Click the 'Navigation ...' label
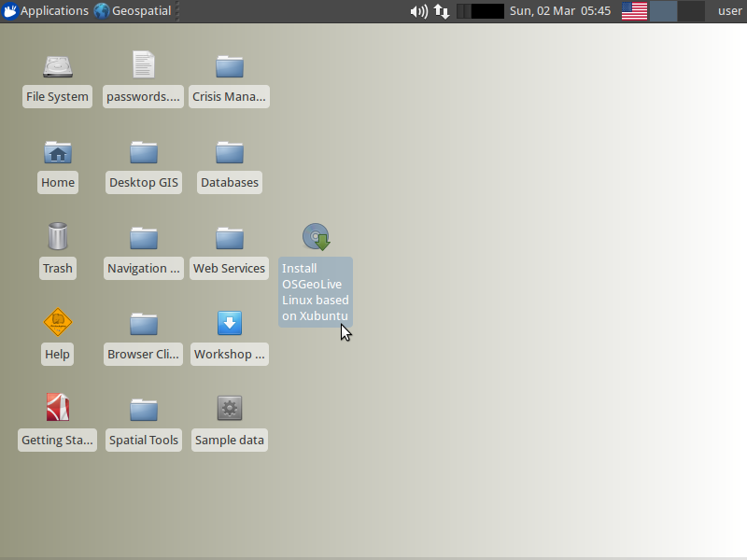 click(144, 268)
